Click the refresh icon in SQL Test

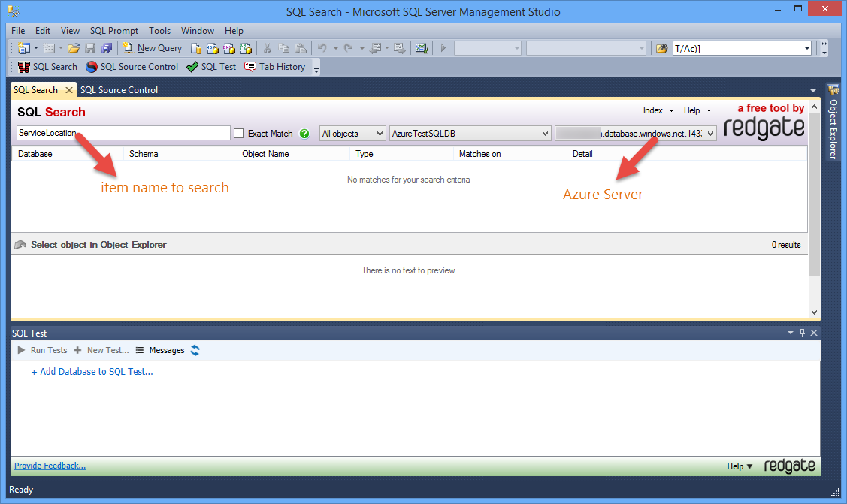[195, 350]
